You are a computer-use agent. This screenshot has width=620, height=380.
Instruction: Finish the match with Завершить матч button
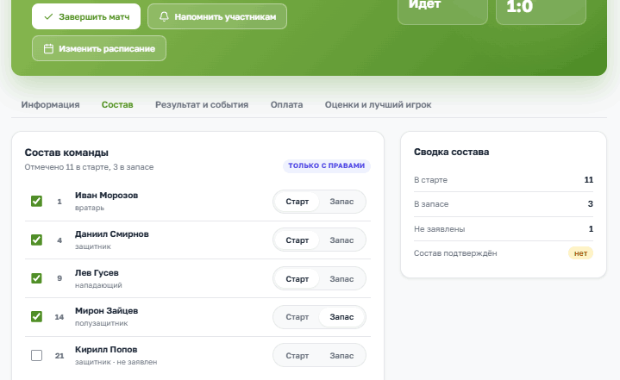pyautogui.click(x=86, y=17)
